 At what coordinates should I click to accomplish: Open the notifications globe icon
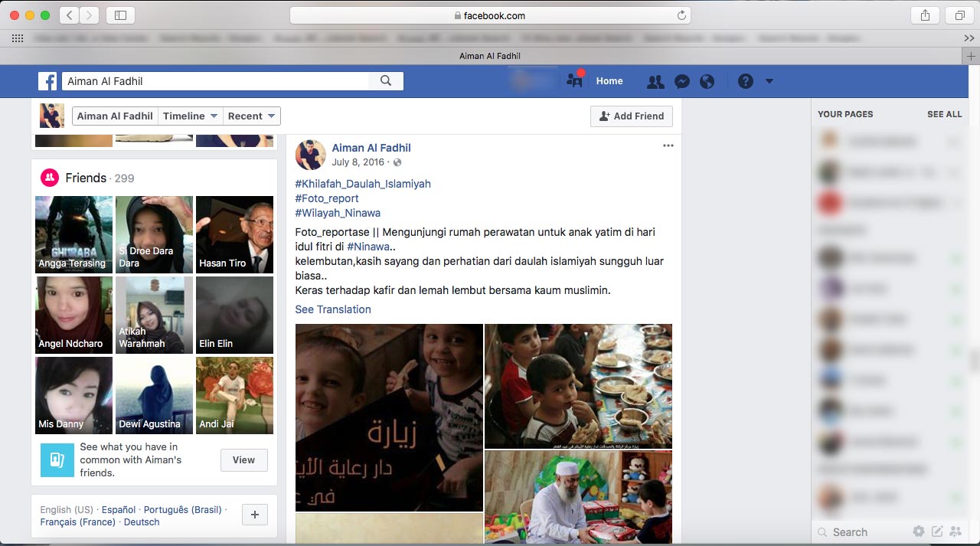tap(707, 81)
